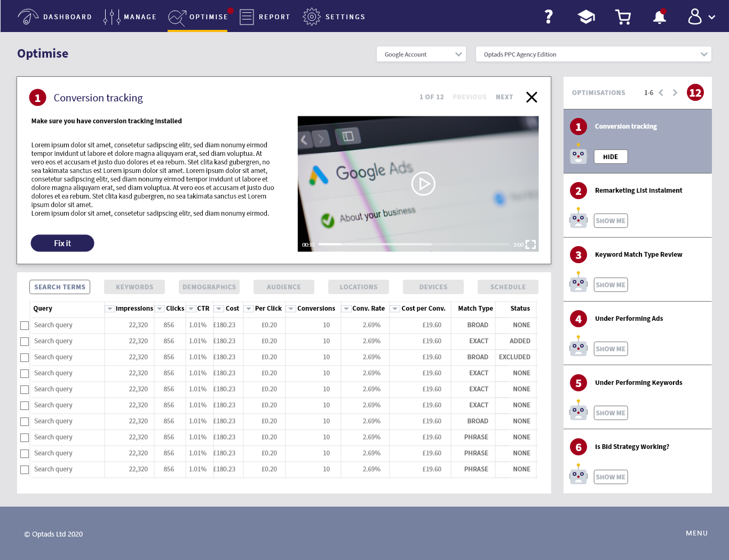Viewport: 729px width, 560px height.
Task: Open the Settings gear icon
Action: pos(312,17)
